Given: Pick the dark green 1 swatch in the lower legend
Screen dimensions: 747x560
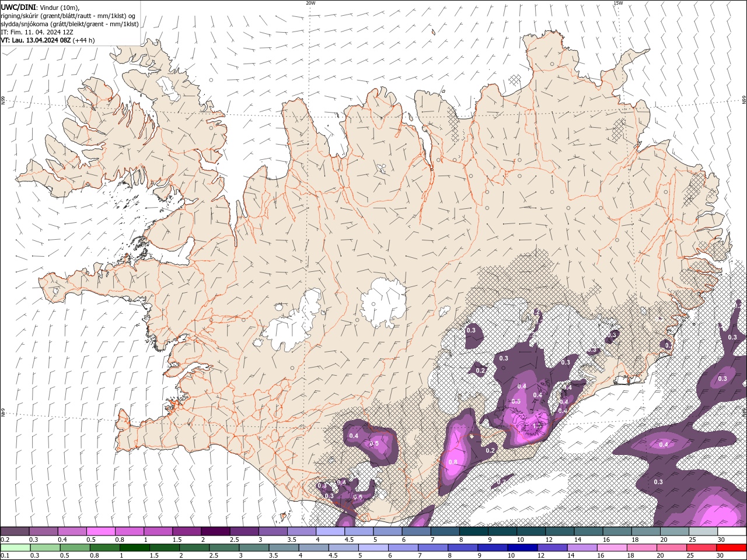Looking at the screenshot, I should pyautogui.click(x=134, y=548).
